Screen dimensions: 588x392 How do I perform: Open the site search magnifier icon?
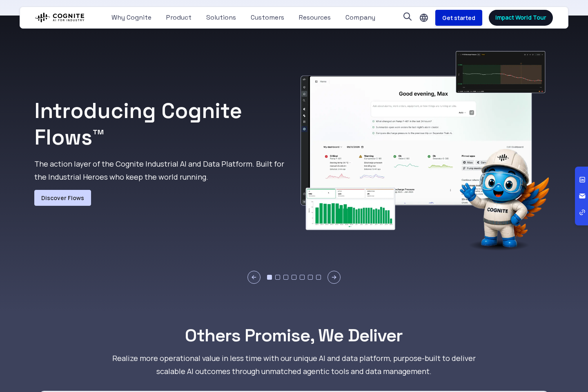point(408,17)
